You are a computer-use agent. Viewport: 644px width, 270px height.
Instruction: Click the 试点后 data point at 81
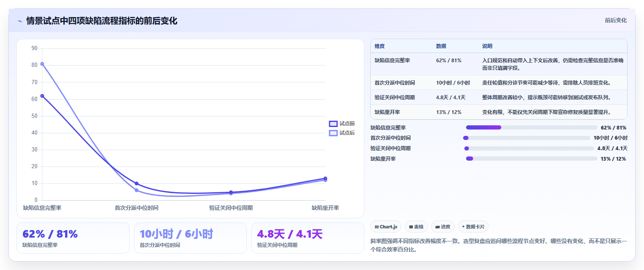point(42,64)
